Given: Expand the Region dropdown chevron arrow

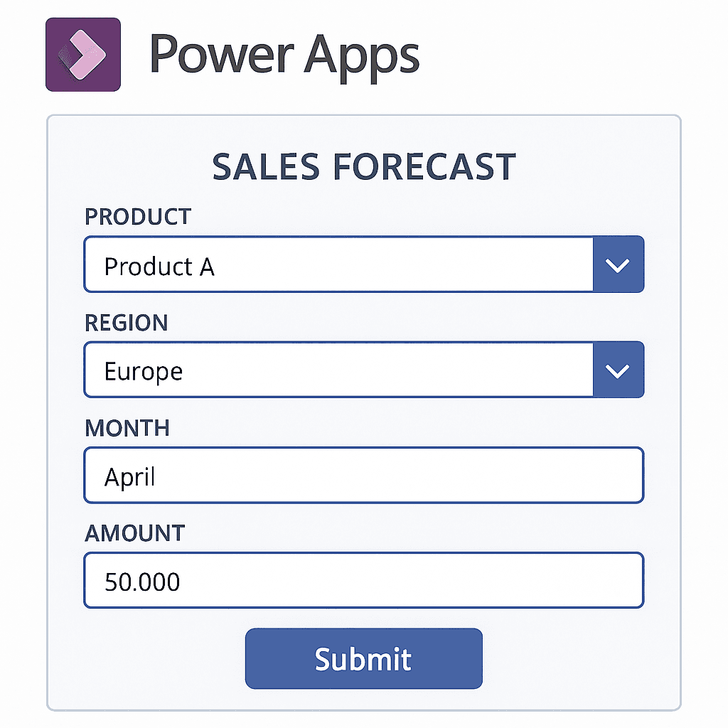Looking at the screenshot, I should pyautogui.click(x=618, y=370).
